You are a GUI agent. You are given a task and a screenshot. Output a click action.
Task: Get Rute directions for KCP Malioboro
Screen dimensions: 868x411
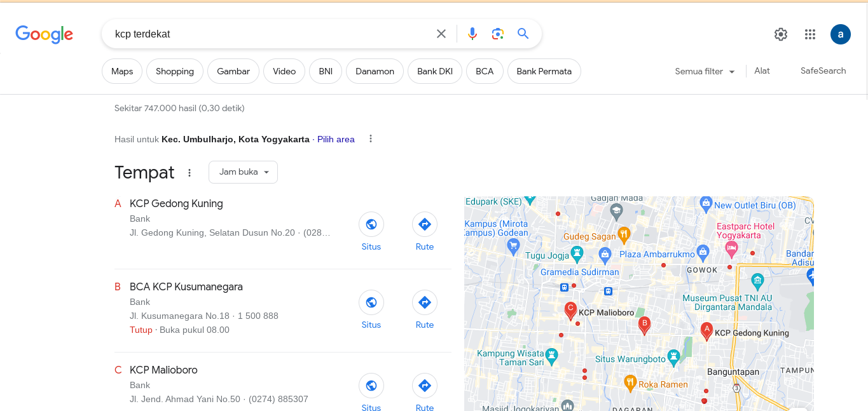coord(425,386)
